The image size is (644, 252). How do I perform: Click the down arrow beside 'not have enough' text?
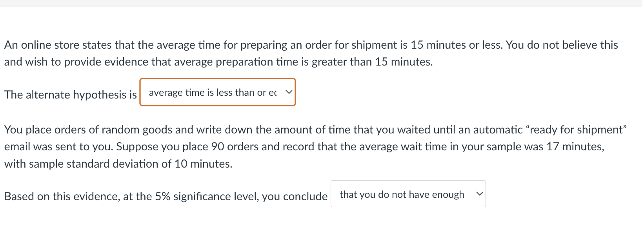[x=479, y=193]
